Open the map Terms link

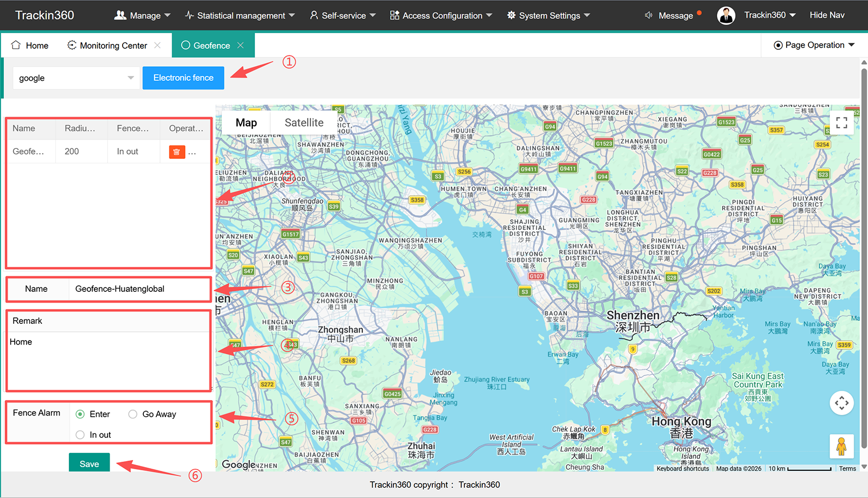847,468
